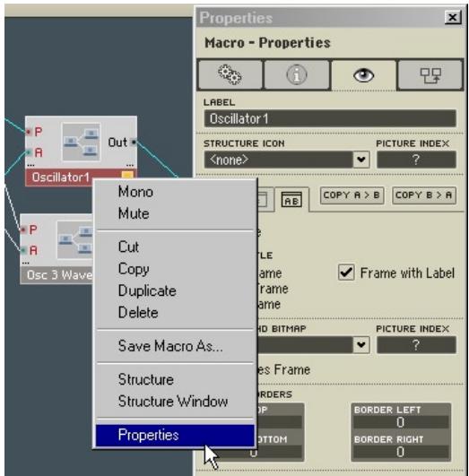
Task: Click the Oscillator1 macro structure icon
Action: pyautogui.click(x=81, y=142)
